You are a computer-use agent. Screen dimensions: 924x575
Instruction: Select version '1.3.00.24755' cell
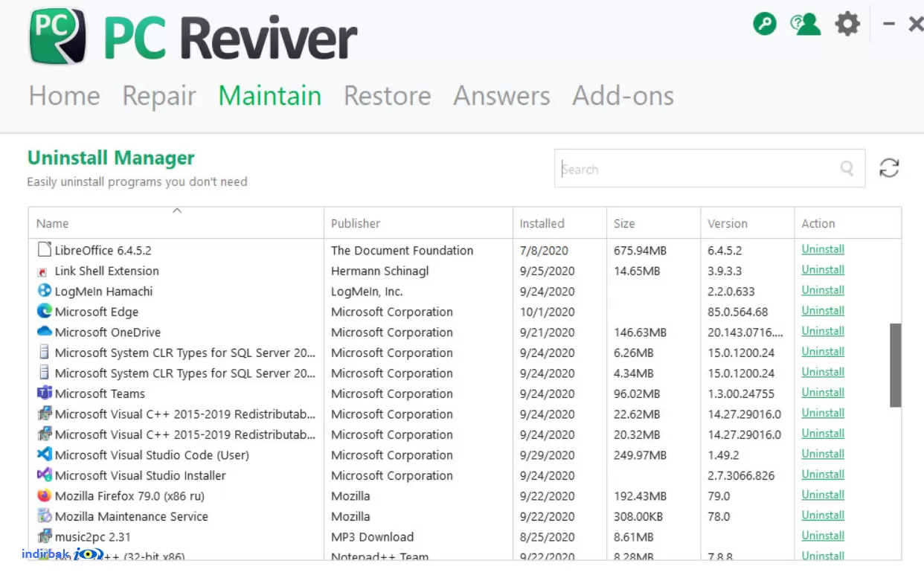[740, 393]
